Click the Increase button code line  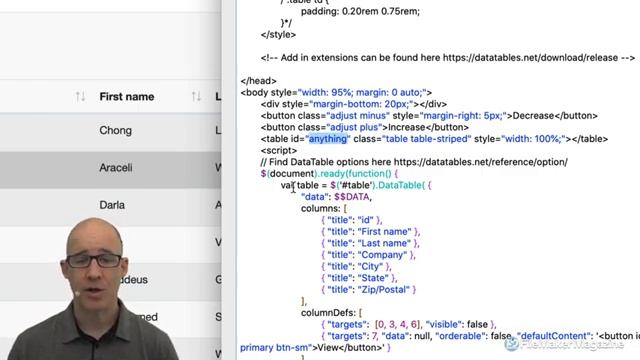coord(364,127)
